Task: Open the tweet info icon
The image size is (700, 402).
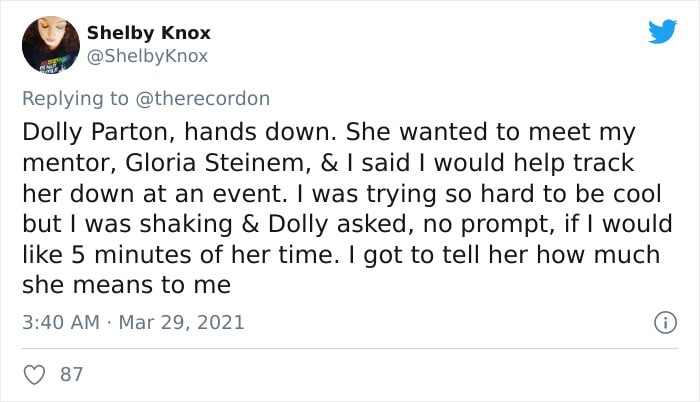Action: pyautogui.click(x=665, y=322)
